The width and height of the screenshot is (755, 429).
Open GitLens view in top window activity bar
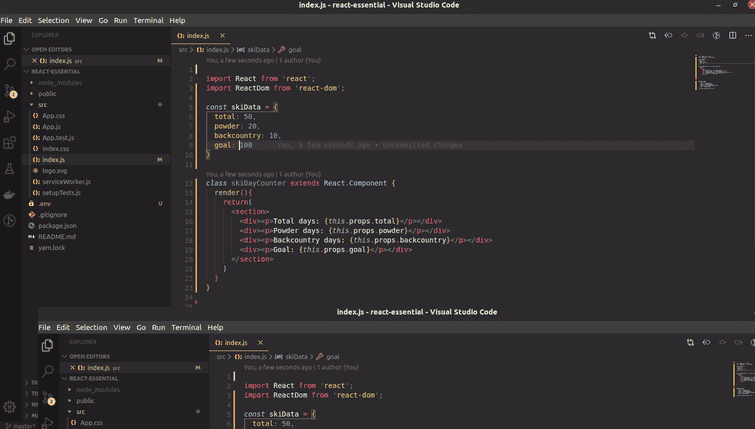pyautogui.click(x=10, y=221)
